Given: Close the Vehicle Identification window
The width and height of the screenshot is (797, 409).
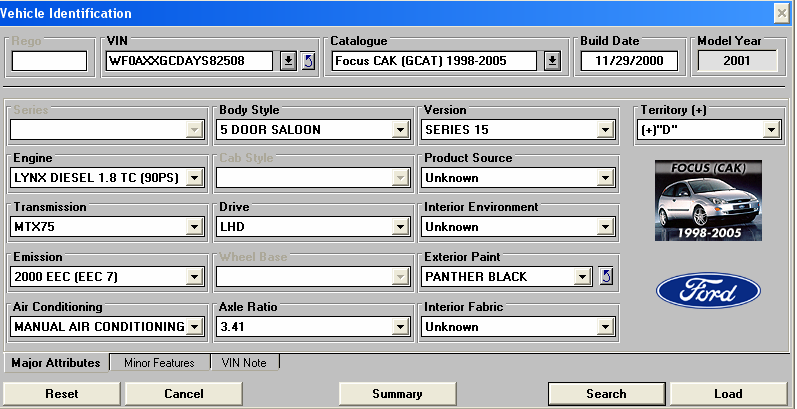Looking at the screenshot, I should pos(782,13).
